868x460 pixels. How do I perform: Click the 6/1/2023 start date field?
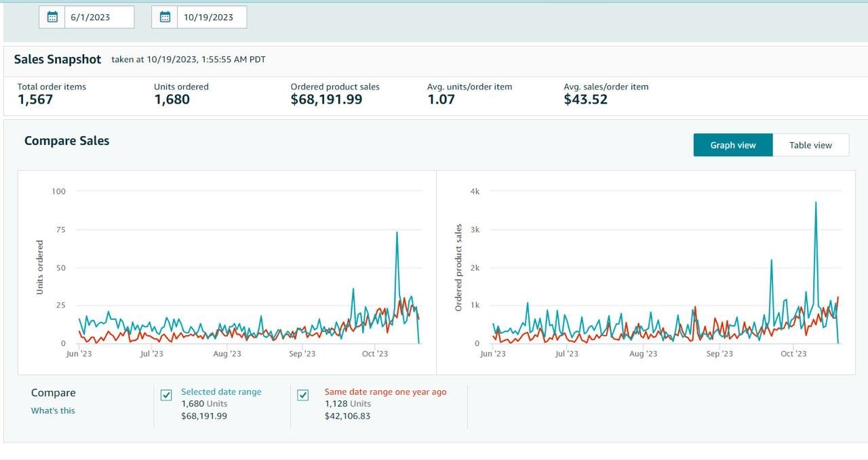(x=99, y=17)
